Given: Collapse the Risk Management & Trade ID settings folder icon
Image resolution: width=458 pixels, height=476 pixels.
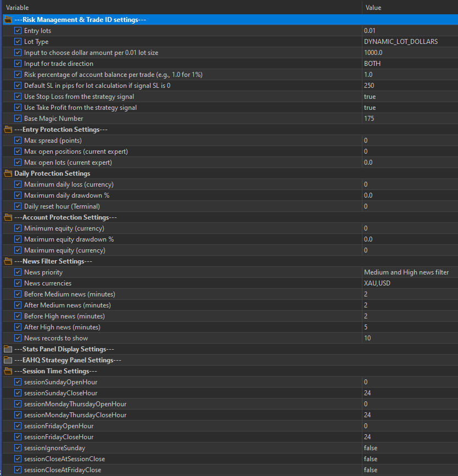Looking at the screenshot, I should tap(8, 20).
